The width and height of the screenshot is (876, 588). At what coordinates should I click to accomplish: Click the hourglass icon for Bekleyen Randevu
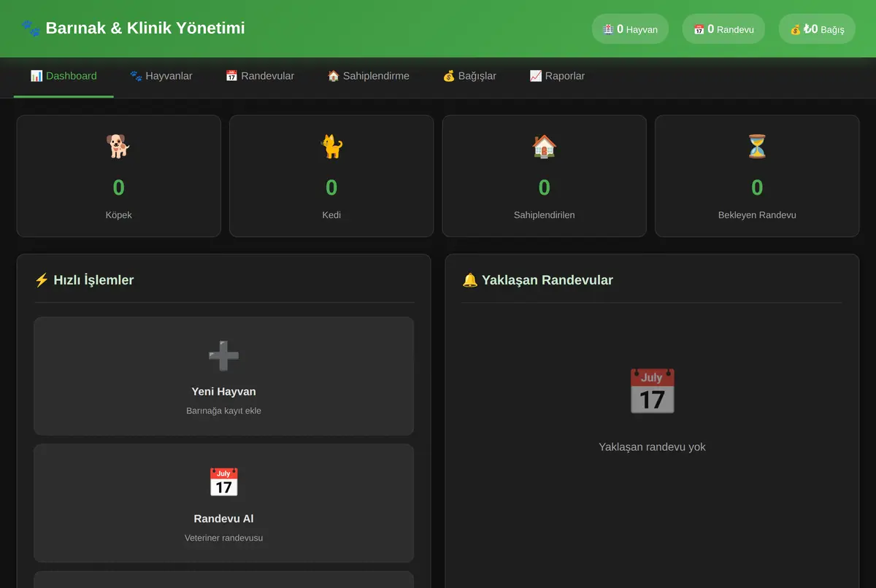[x=757, y=146]
